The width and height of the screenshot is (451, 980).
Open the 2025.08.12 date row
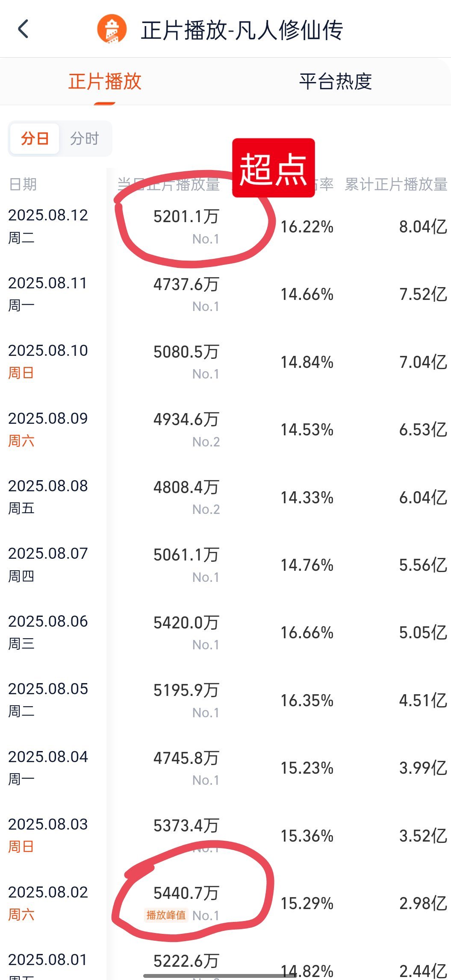coord(225,226)
